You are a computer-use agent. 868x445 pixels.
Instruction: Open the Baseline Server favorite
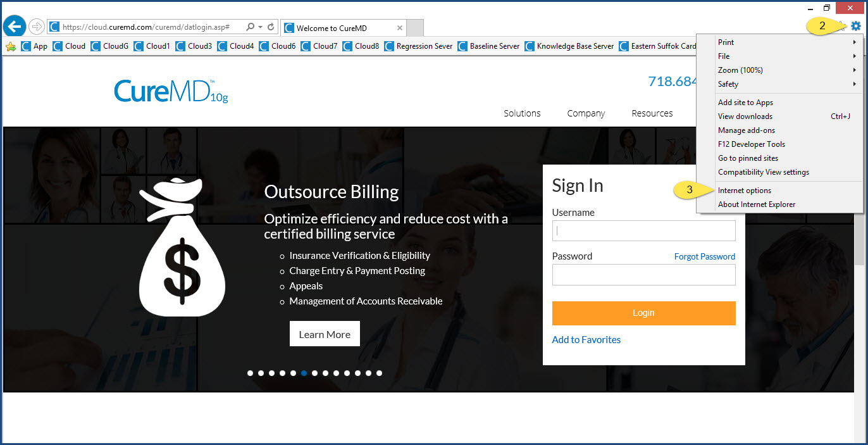point(488,46)
